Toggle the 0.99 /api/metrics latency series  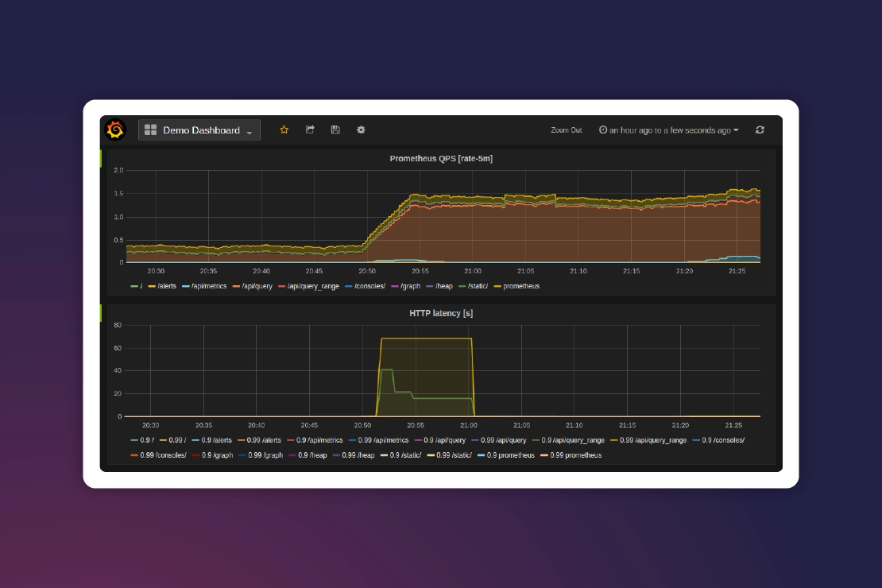pyautogui.click(x=378, y=440)
